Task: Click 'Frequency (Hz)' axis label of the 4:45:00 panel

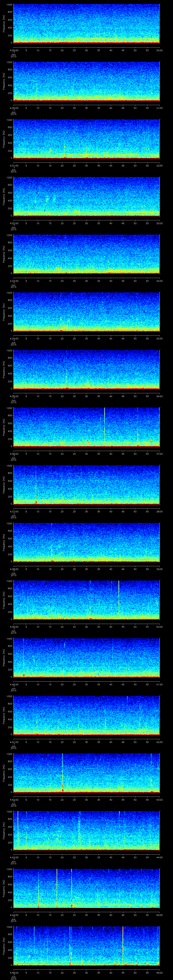Action: pos(4,946)
